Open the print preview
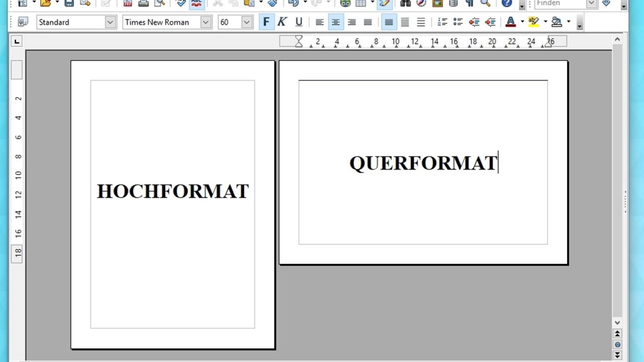The image size is (644, 362). coord(160,3)
